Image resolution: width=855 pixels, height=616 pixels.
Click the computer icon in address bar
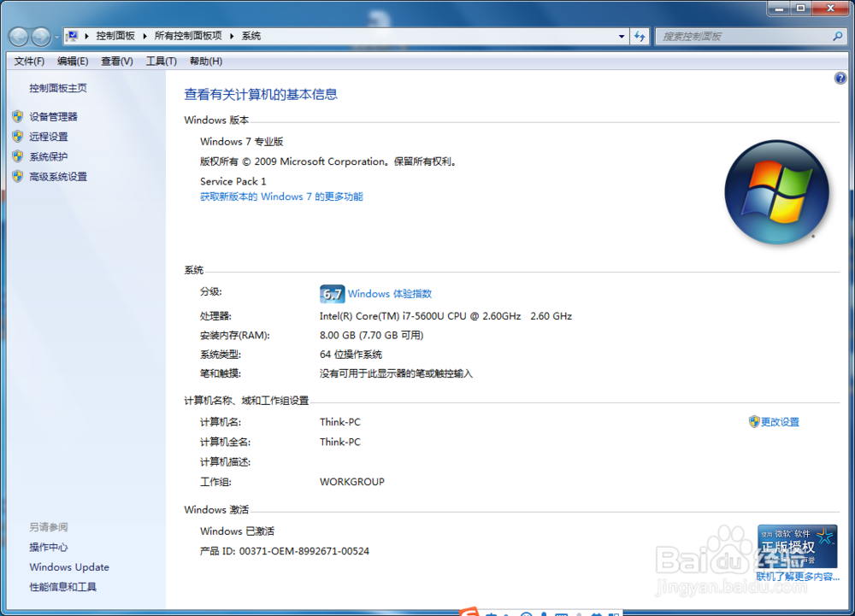tap(72, 36)
